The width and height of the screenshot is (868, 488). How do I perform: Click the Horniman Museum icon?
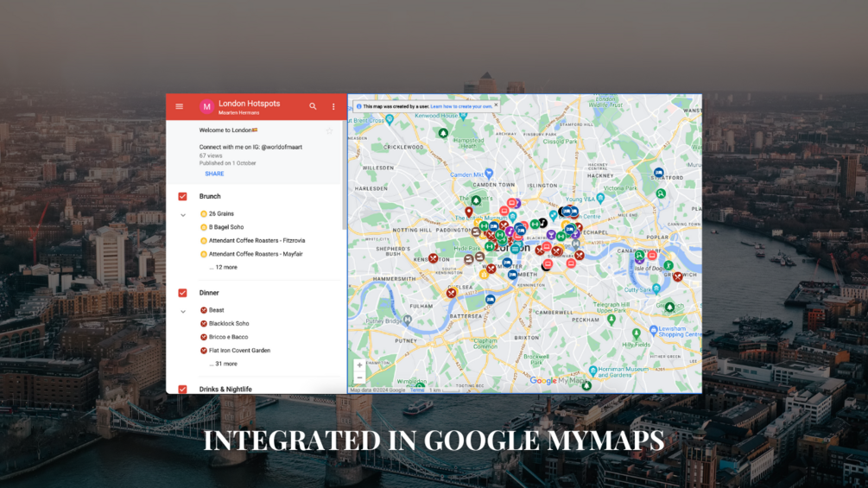(592, 371)
